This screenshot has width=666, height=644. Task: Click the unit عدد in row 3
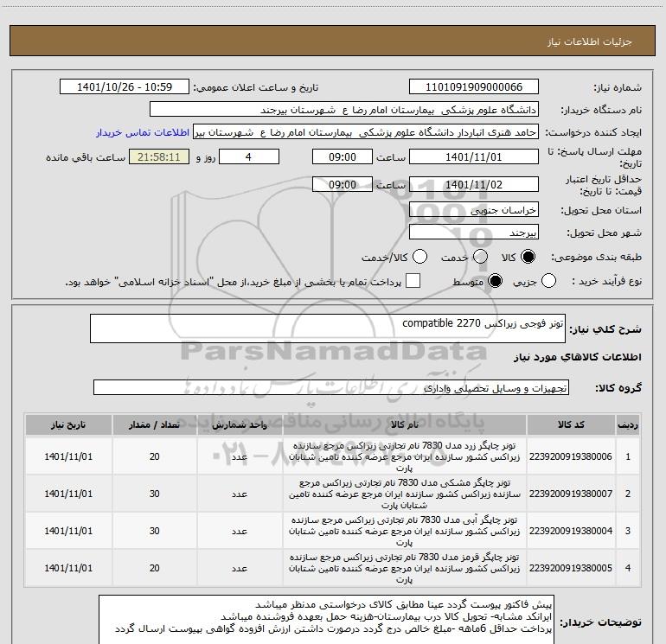[240, 531]
